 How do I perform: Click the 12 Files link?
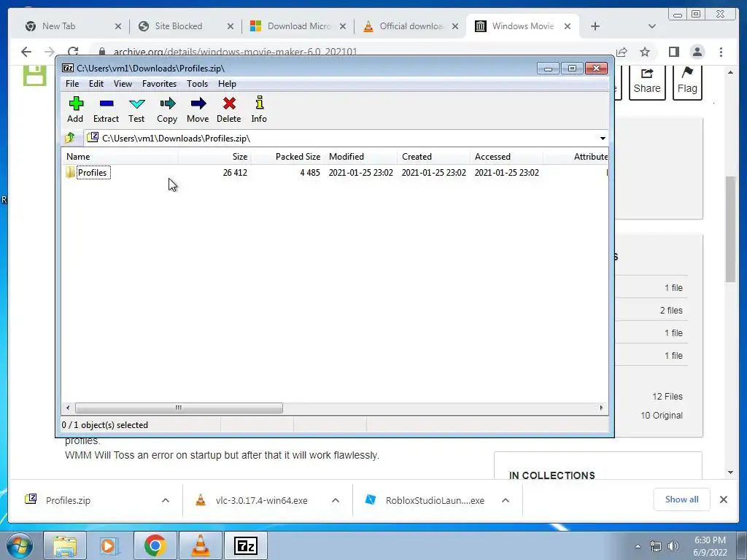pos(667,396)
